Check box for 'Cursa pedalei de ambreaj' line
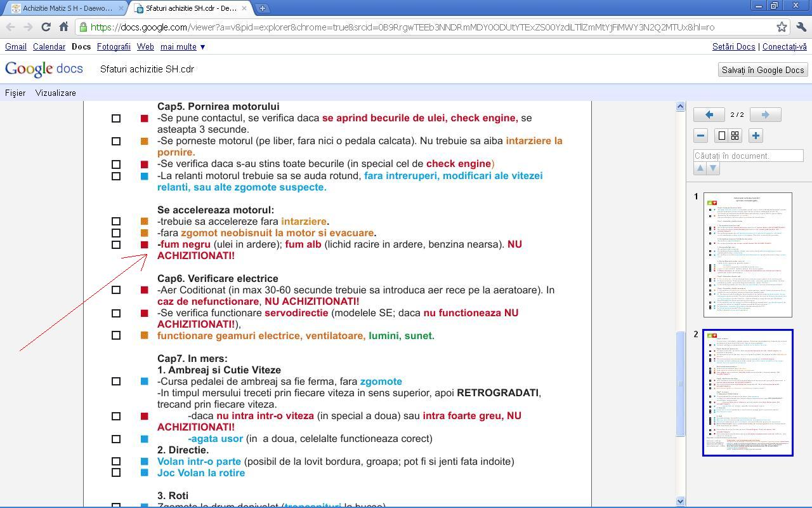Screen dimensions: 812x508 pyautogui.click(x=116, y=382)
